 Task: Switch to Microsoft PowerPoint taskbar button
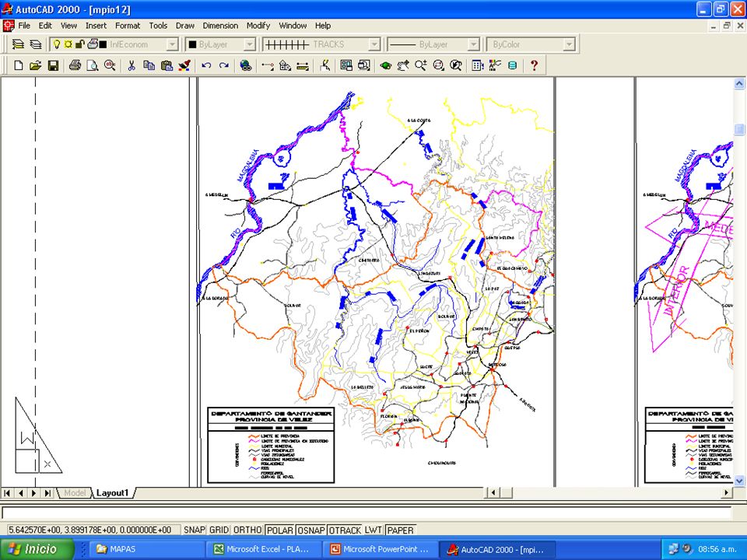pyautogui.click(x=381, y=549)
